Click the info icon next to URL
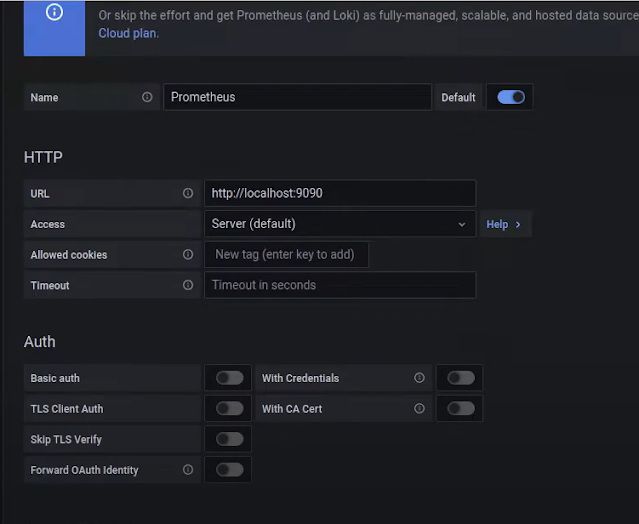 [188, 193]
